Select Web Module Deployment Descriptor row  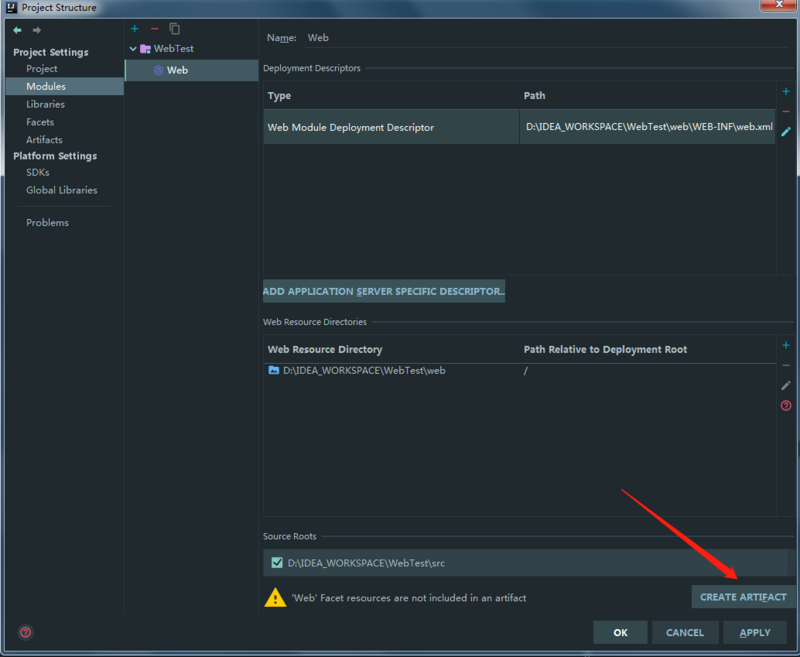coord(519,127)
